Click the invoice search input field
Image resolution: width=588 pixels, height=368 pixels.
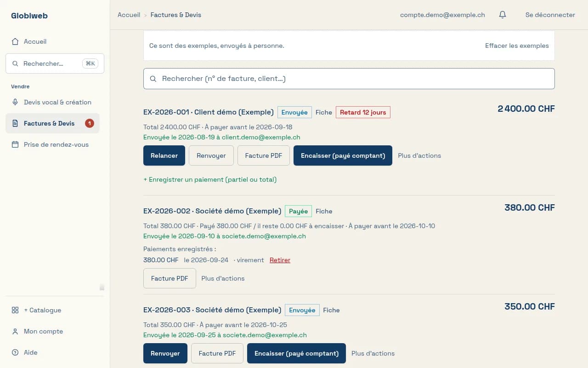click(349, 79)
